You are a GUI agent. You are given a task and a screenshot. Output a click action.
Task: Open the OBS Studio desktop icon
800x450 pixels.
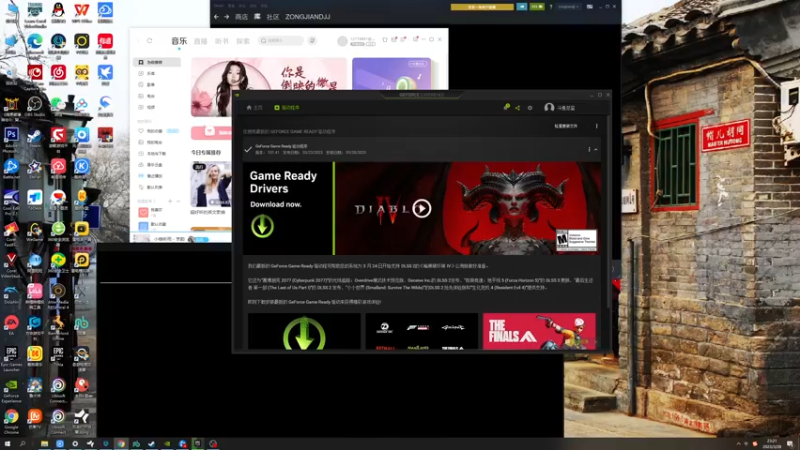pyautogui.click(x=35, y=106)
